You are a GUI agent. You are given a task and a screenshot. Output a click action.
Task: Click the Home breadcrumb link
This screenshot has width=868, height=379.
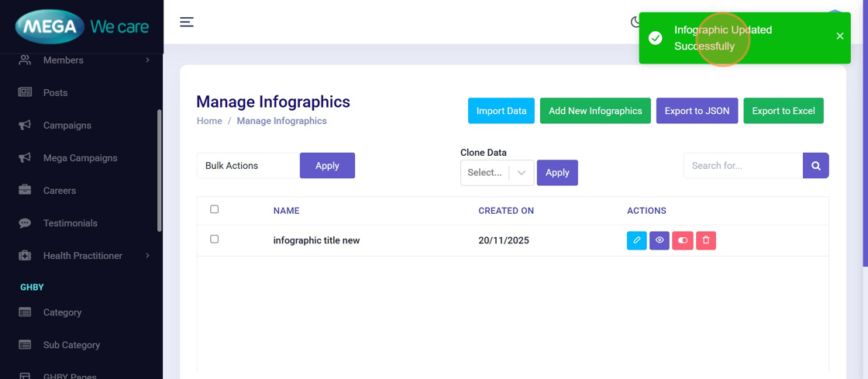(x=209, y=121)
